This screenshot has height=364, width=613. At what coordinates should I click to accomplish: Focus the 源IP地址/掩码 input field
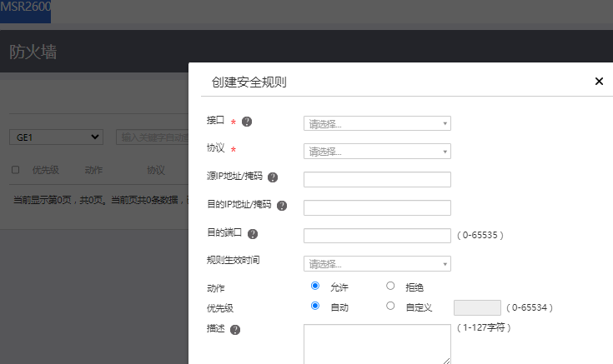click(377, 179)
